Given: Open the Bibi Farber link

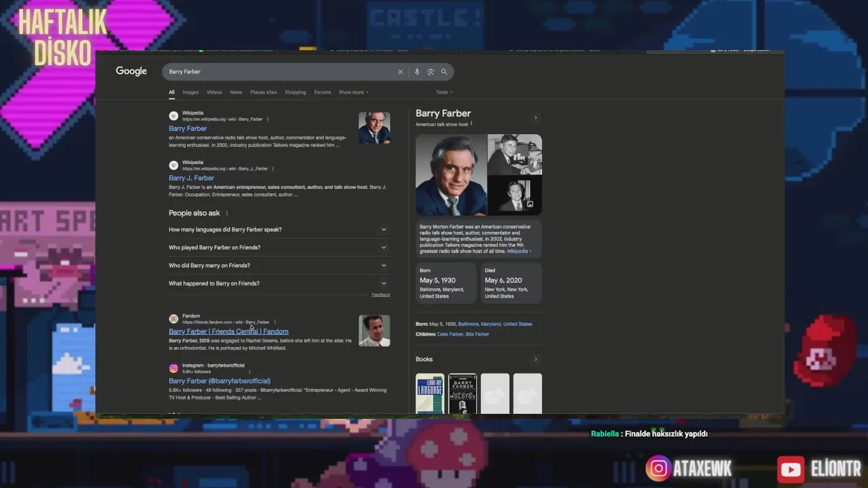Looking at the screenshot, I should click(477, 334).
